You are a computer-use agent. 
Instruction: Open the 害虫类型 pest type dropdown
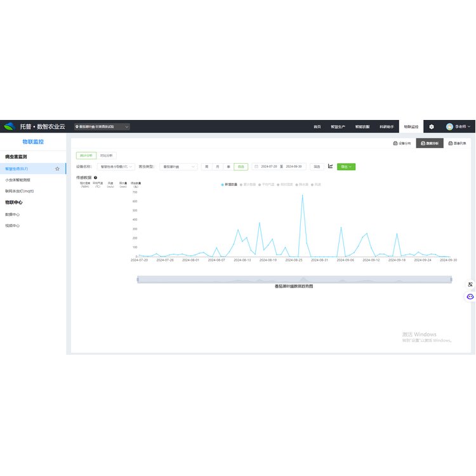[178, 166]
